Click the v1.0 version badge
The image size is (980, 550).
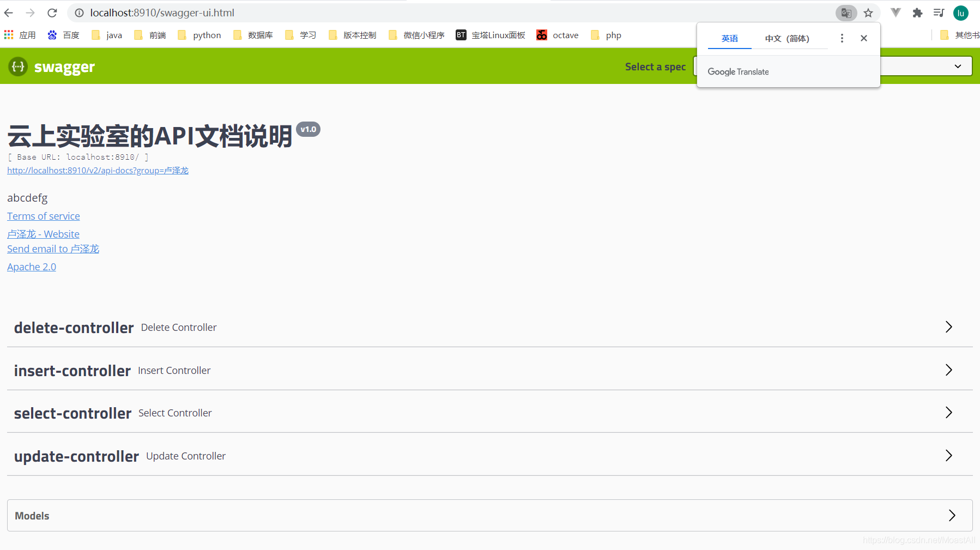pos(308,129)
